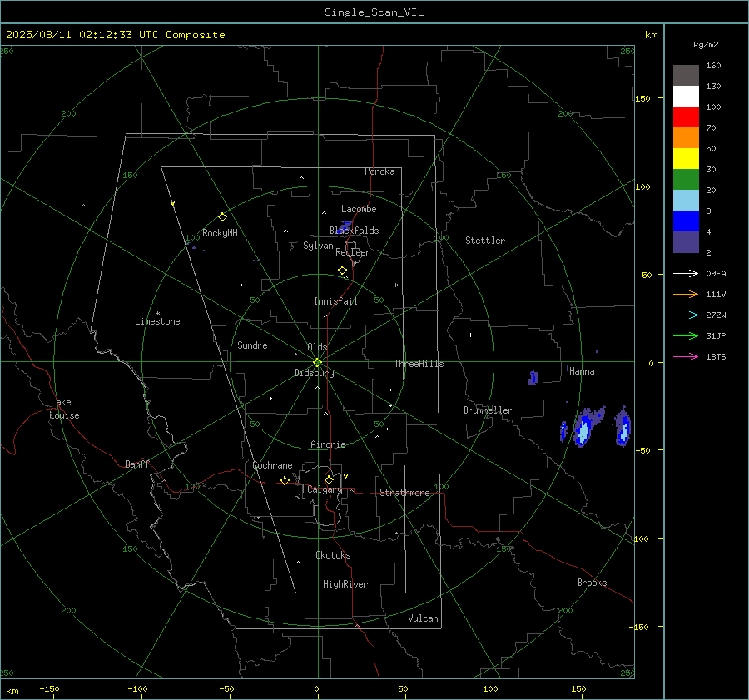Click the Sylvan label

pyautogui.click(x=318, y=246)
